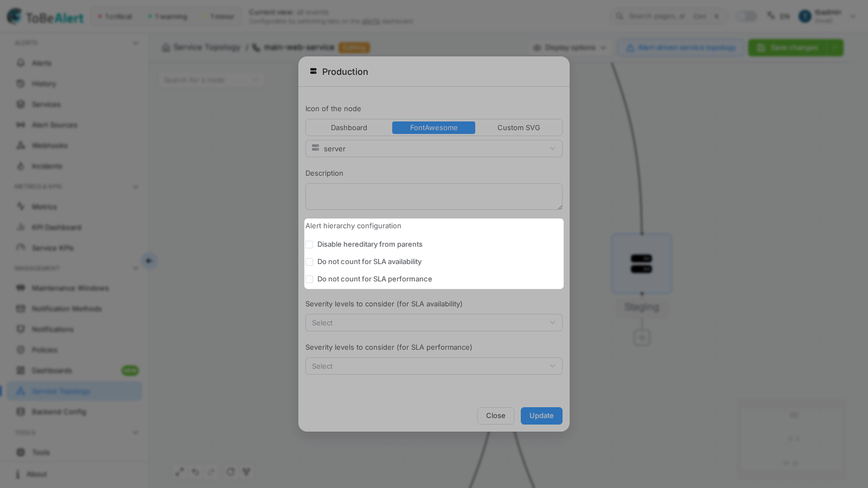868x488 pixels.
Task: Click the alerts dashboard link in header
Action: click(371, 21)
